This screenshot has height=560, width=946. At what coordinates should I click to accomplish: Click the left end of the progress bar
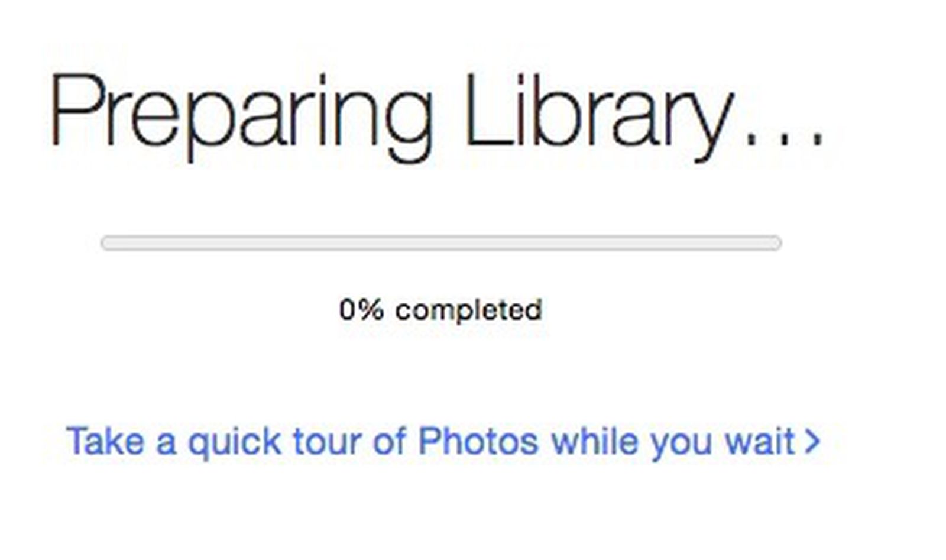point(106,242)
